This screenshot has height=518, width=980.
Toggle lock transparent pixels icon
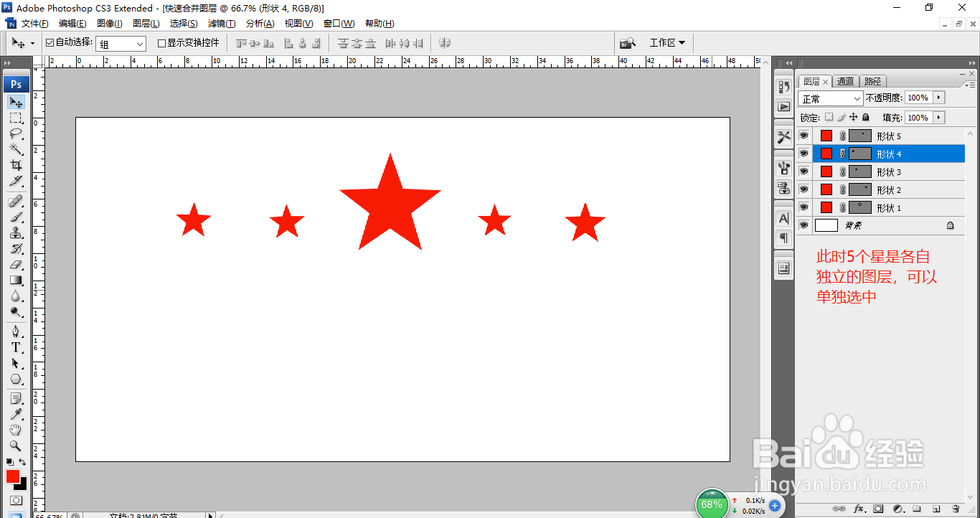829,117
